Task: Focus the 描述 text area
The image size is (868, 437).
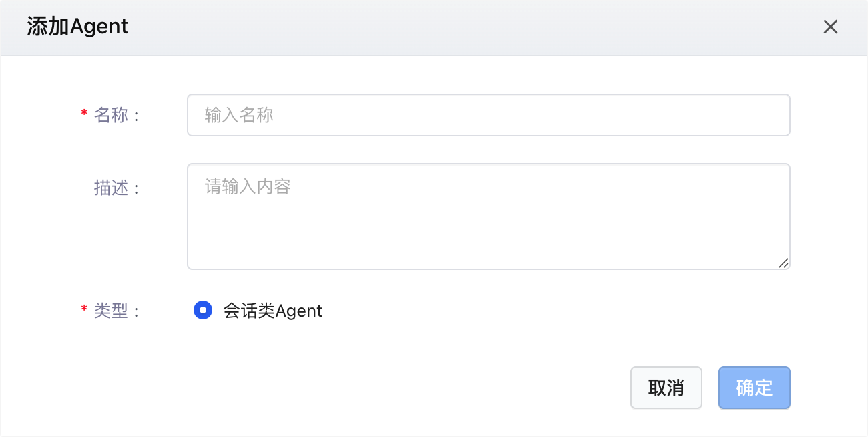Action: (487, 216)
